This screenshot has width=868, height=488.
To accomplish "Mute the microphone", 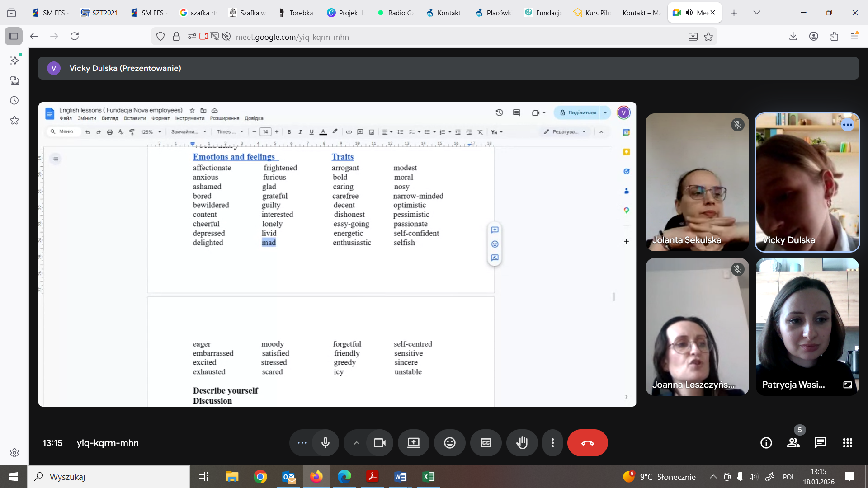I will [325, 443].
